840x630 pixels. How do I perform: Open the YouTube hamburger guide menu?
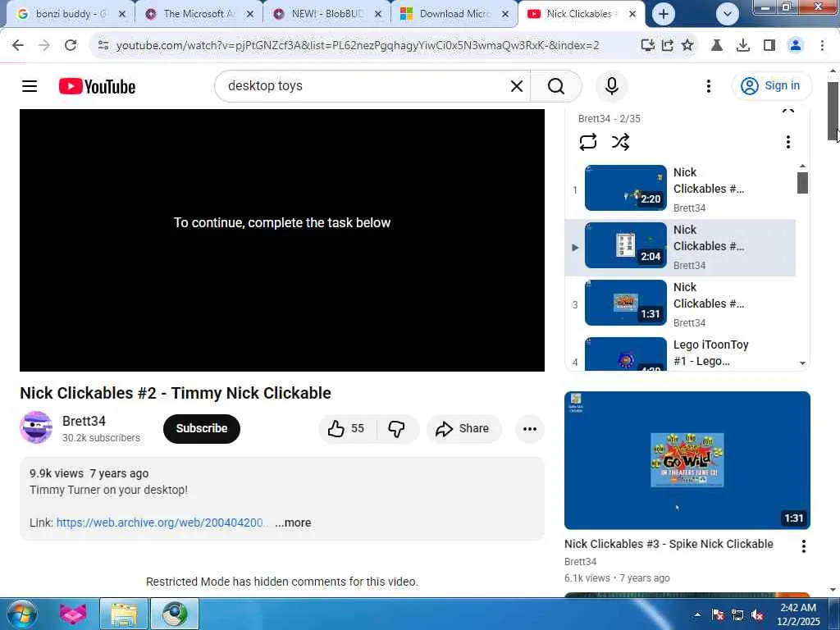[30, 86]
